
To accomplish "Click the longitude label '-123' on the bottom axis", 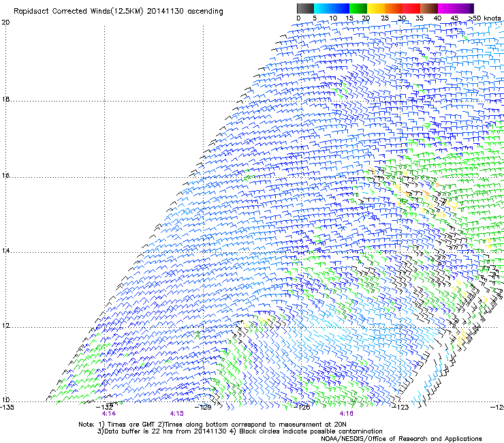I will pyautogui.click(x=401, y=408).
